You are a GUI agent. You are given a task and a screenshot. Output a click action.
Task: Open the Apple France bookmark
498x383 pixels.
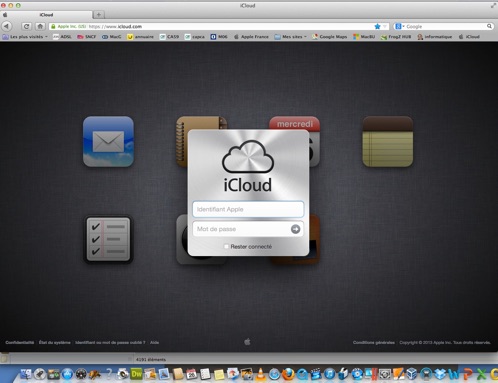251,37
